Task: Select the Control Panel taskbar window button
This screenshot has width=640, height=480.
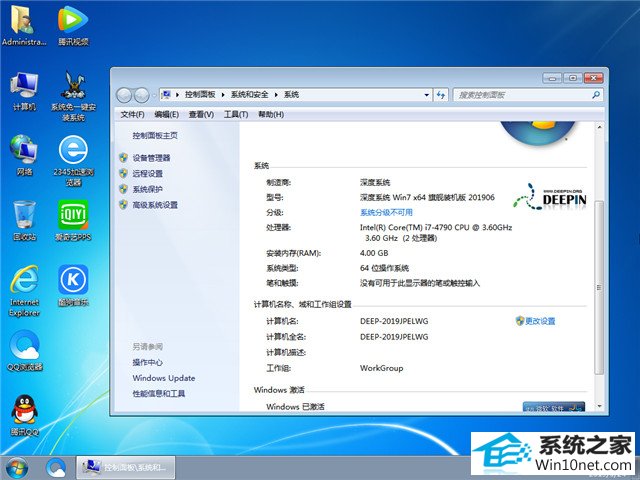Action: [x=126, y=468]
